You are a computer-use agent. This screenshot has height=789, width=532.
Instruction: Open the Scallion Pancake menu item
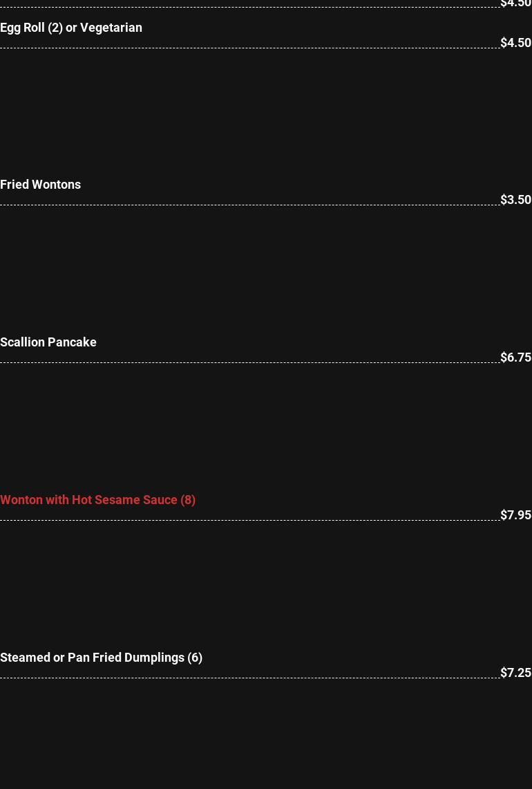[x=48, y=342]
